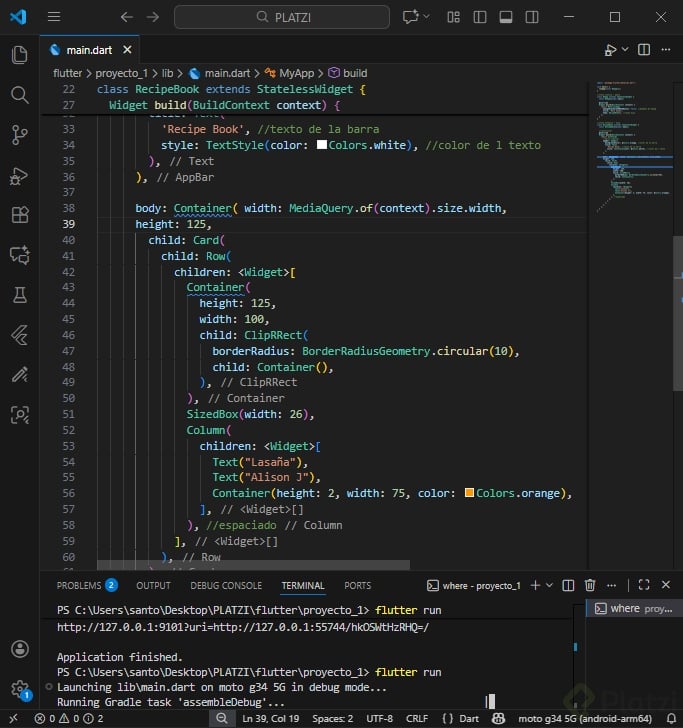Open the Source Control view

[19, 135]
